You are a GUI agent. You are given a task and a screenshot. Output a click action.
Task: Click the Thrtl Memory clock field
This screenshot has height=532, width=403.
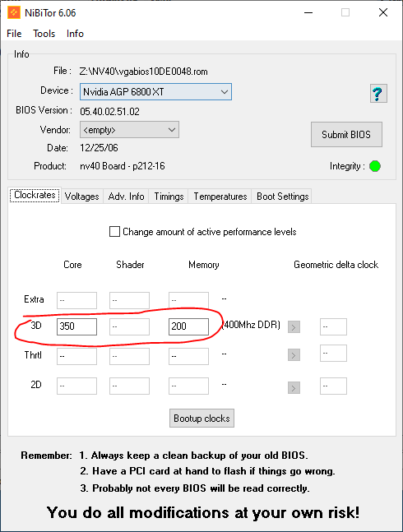pyautogui.click(x=188, y=356)
